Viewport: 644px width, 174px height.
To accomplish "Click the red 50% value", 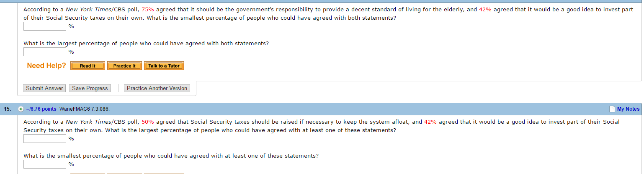I will point(148,122).
